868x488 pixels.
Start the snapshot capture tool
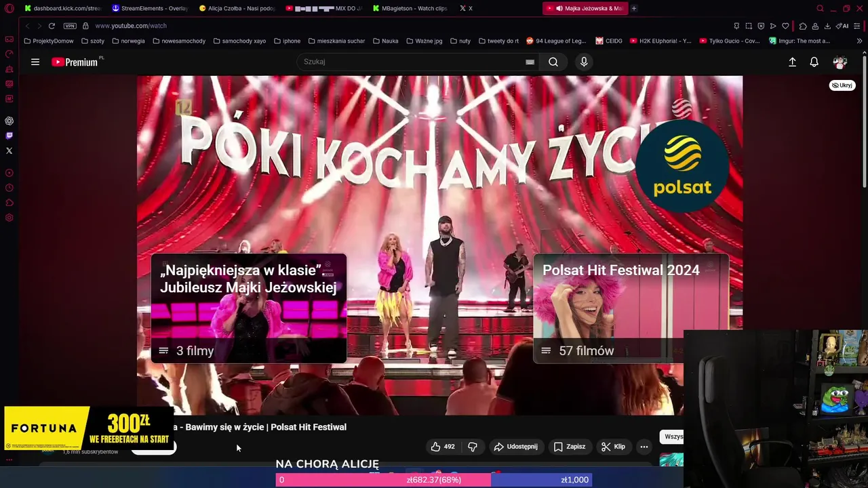[749, 26]
